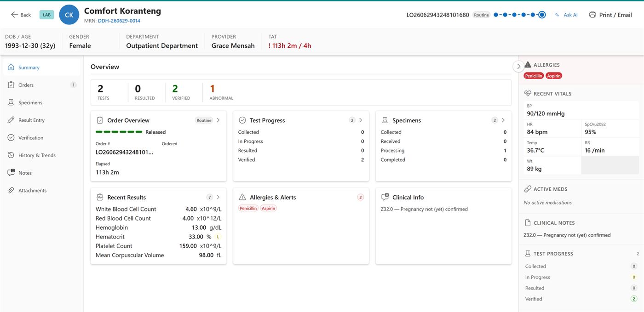Click the printer icon in header
This screenshot has height=312, width=644.
(x=592, y=15)
